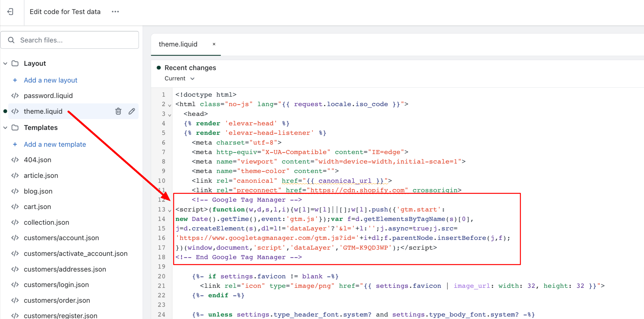Click the exit editor back icon
644x319 pixels.
click(x=11, y=12)
